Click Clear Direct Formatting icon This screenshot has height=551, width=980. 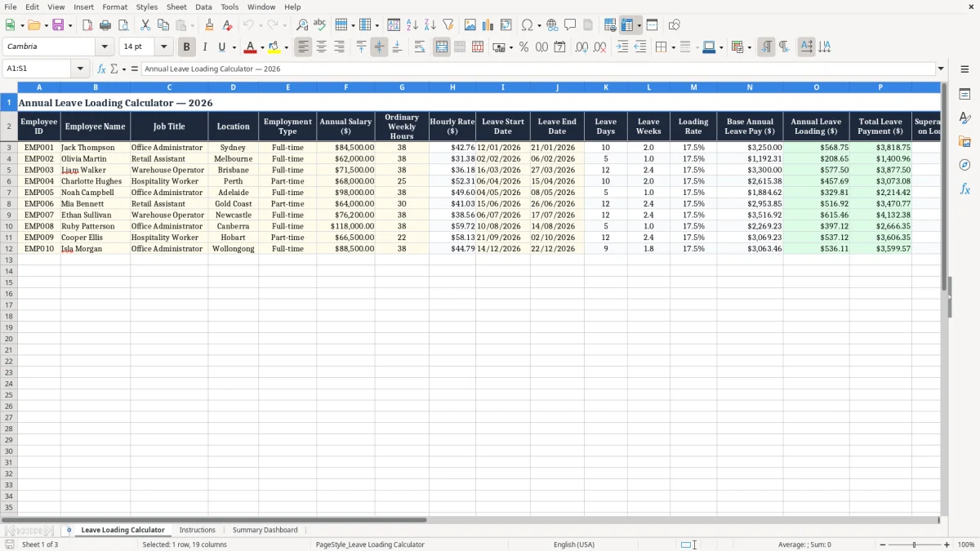[227, 25]
